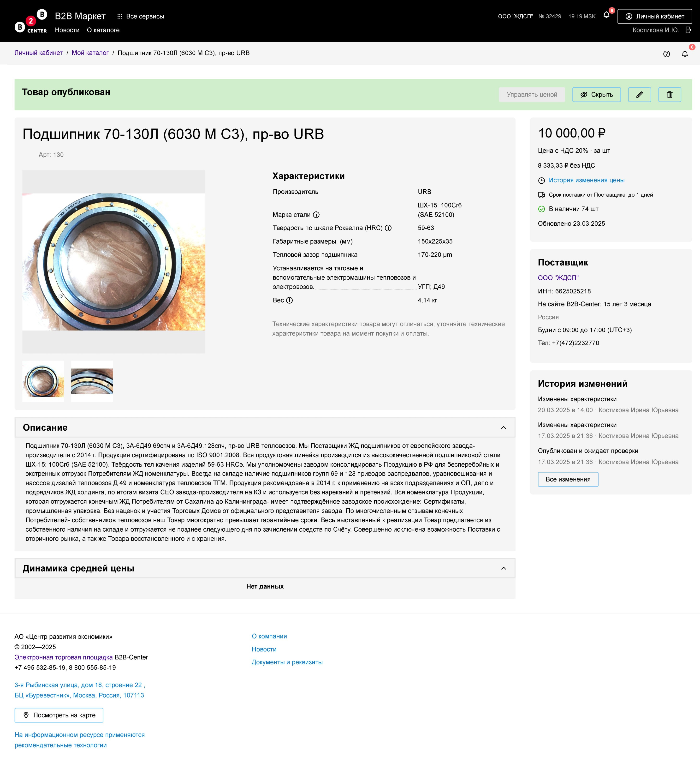Open История изменения цены link
700x776 pixels.
(x=587, y=180)
